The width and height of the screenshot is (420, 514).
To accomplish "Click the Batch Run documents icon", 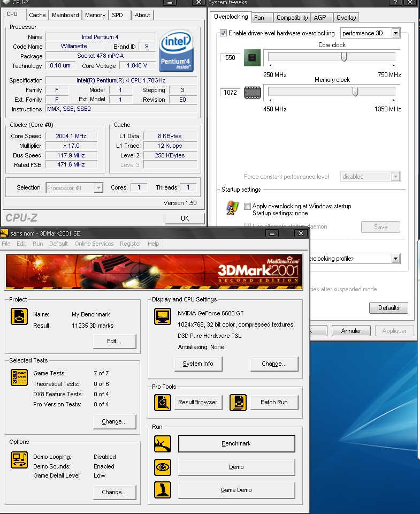I will 238,403.
